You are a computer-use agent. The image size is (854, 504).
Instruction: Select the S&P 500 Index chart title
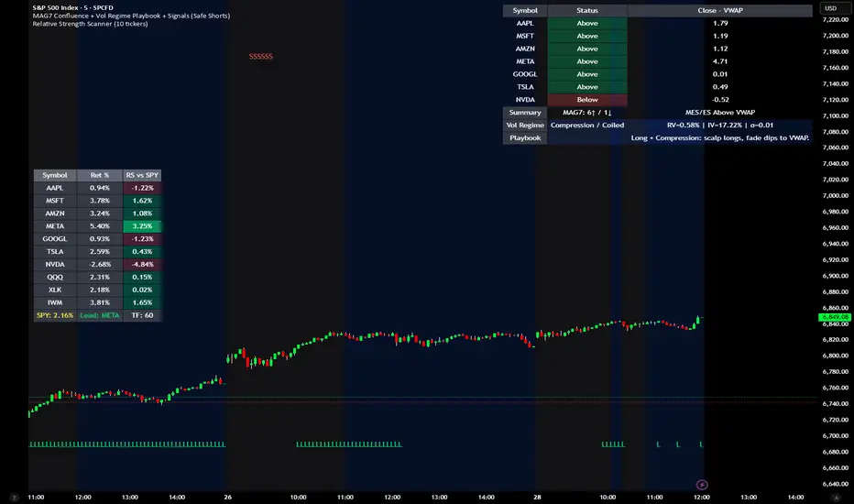pos(73,7)
